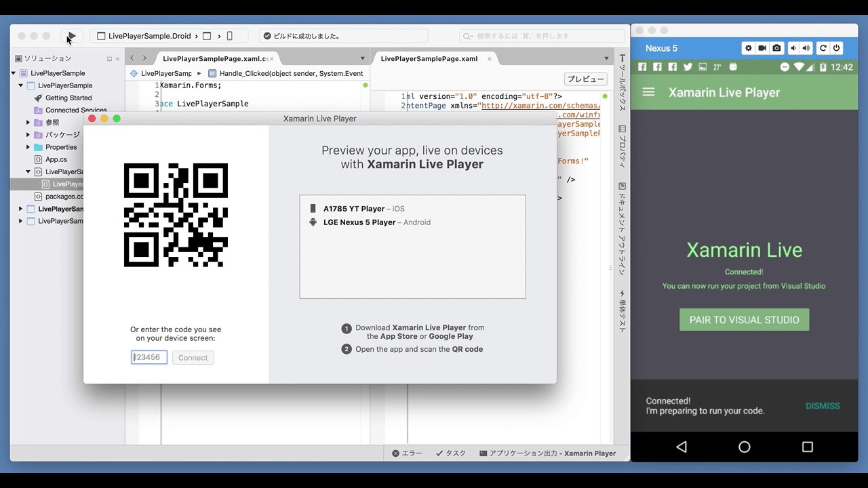
Task: Open the エラー errors pad
Action: (x=408, y=453)
